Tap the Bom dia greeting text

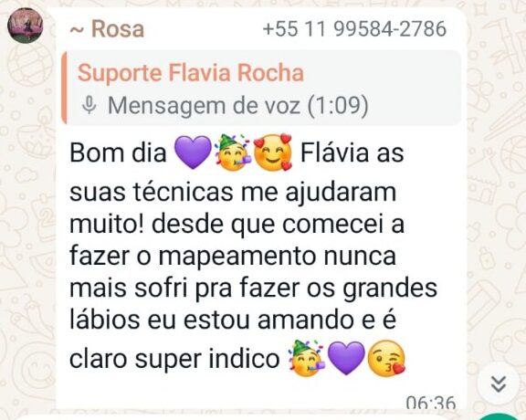pyautogui.click(x=118, y=153)
